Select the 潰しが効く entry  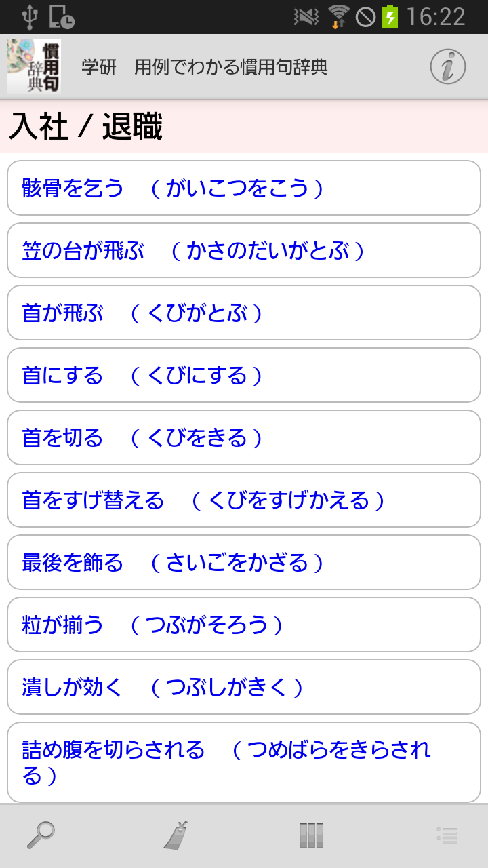click(x=244, y=687)
